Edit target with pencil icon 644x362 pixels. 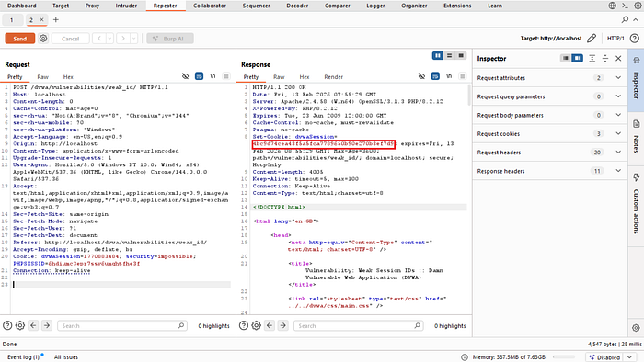coord(592,38)
